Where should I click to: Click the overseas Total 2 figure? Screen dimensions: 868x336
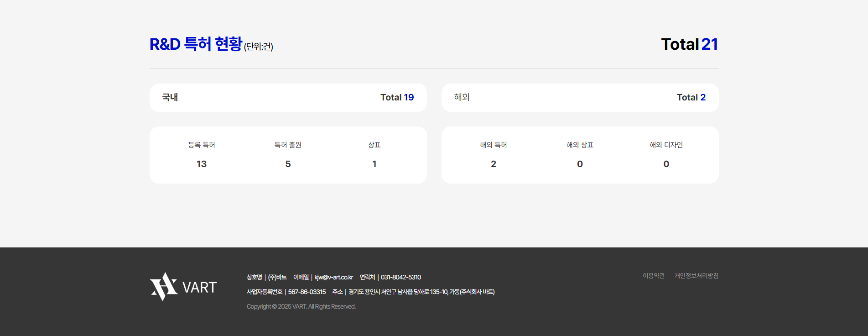point(691,97)
